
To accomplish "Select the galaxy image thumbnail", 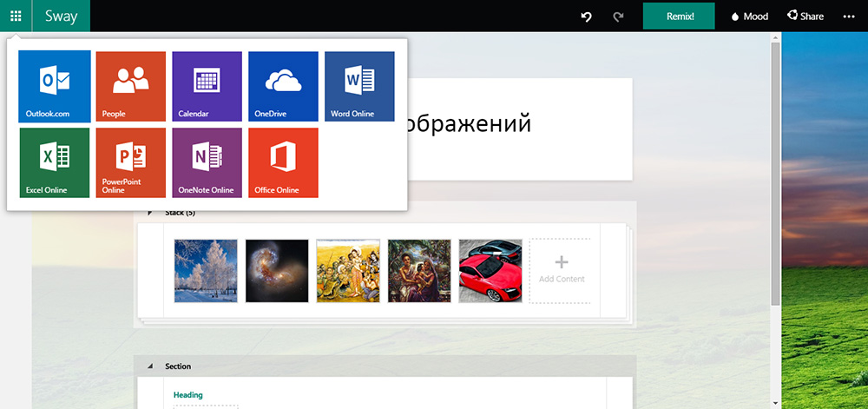I will point(277,271).
